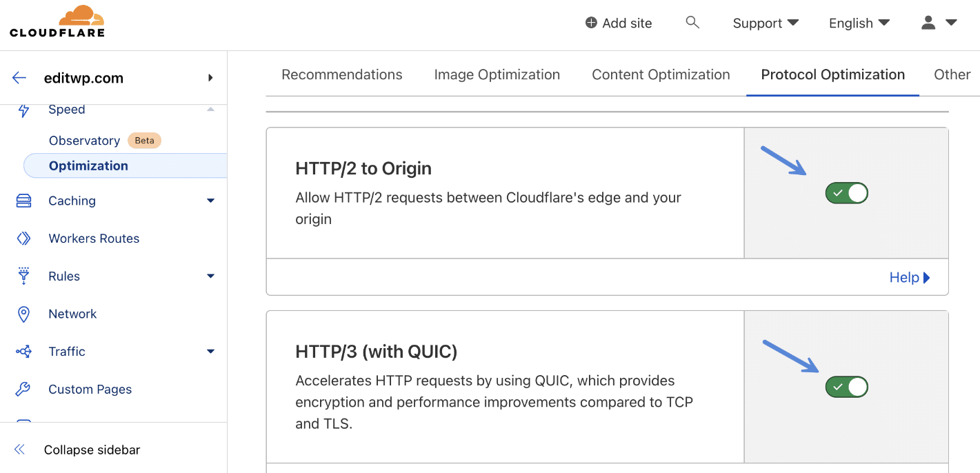
Task: Click the account profile icon
Action: pyautogui.click(x=928, y=22)
